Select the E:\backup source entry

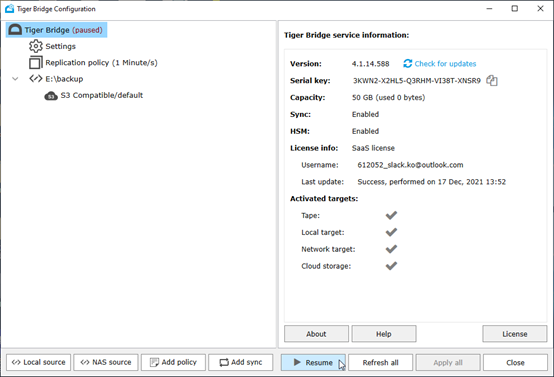64,79
